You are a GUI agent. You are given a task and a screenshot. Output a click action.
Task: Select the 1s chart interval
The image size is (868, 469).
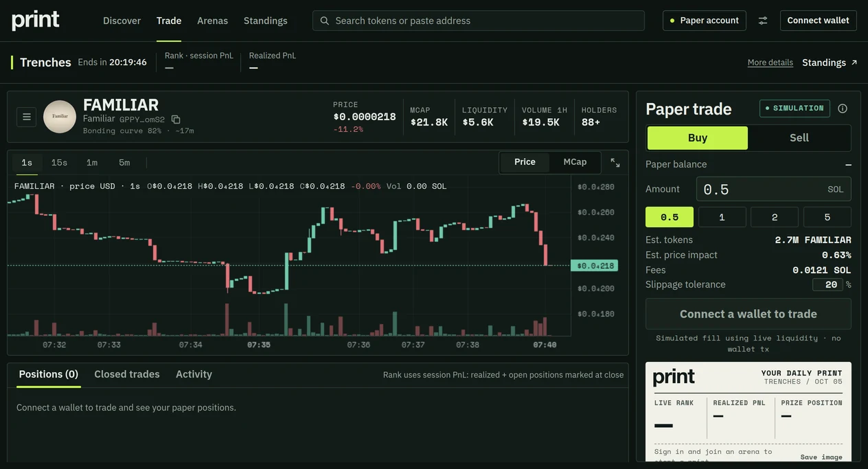(x=27, y=163)
